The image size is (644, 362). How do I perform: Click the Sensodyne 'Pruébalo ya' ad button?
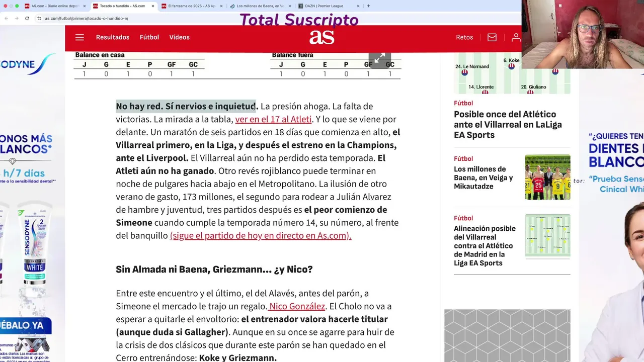25,326
